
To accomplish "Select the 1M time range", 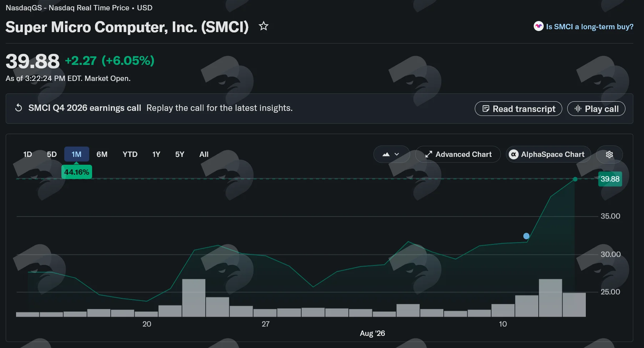I will coord(76,154).
